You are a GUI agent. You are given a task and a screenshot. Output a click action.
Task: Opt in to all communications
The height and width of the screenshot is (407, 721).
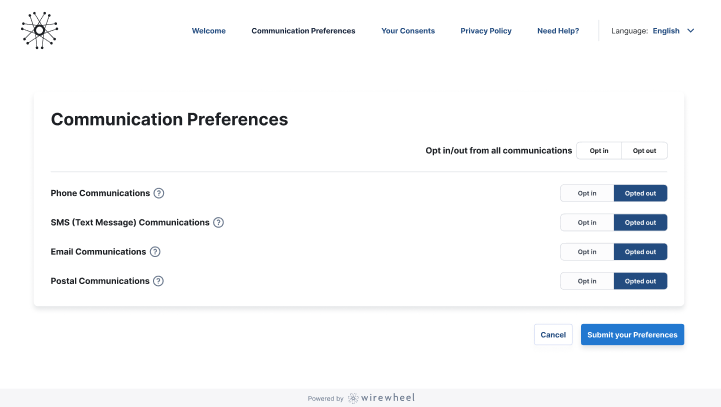coord(599,150)
